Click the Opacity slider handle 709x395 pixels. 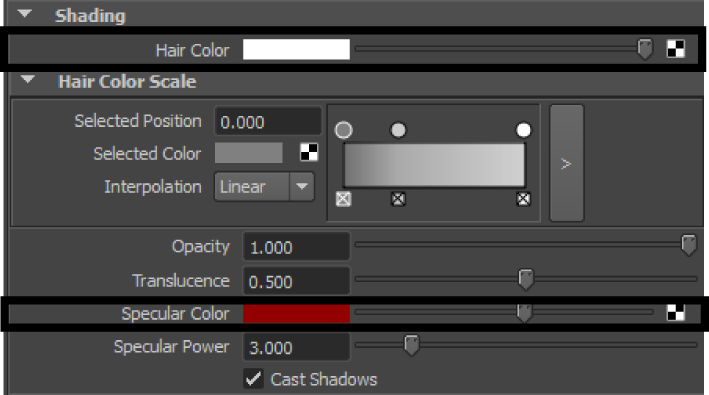point(689,245)
